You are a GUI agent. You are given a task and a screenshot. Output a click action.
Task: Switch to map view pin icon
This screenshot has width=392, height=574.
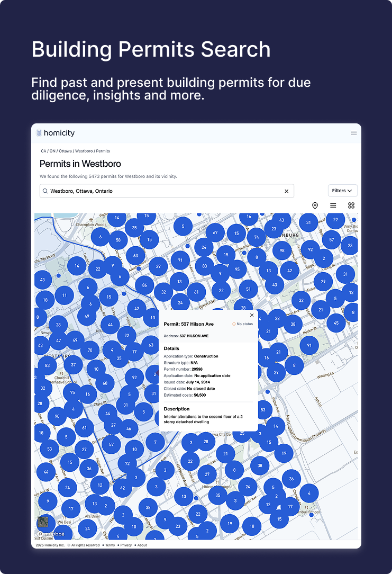coord(315,205)
